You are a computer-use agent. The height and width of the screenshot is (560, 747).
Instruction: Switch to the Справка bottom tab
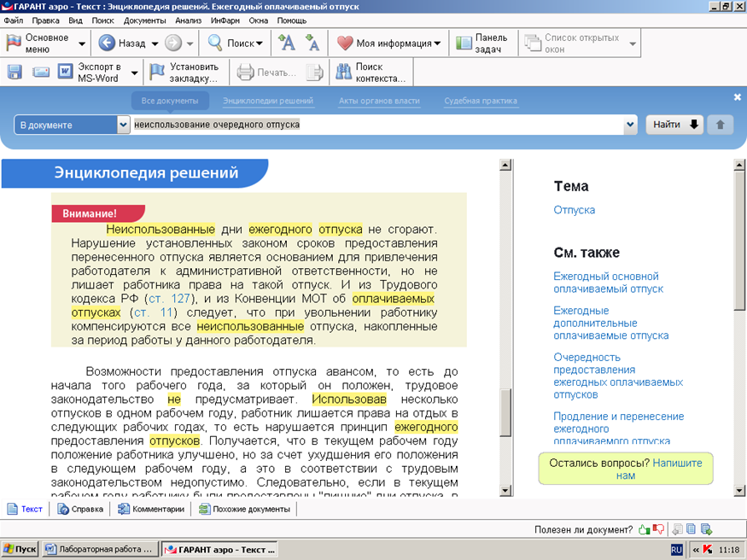pos(80,509)
